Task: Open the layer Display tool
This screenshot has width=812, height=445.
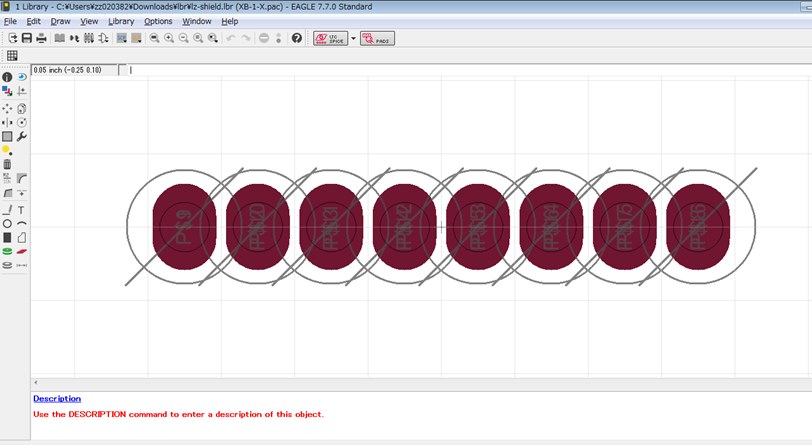Action: click(x=7, y=91)
